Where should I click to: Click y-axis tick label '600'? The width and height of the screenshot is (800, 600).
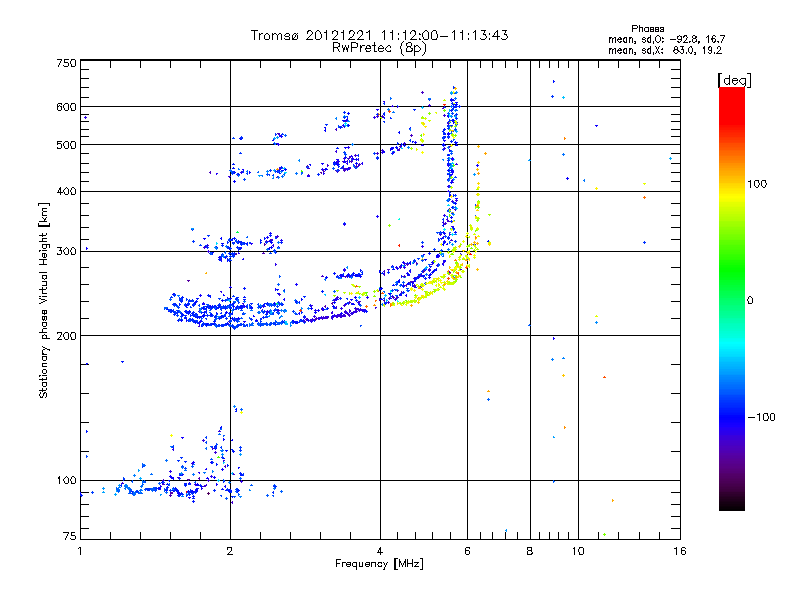point(66,107)
